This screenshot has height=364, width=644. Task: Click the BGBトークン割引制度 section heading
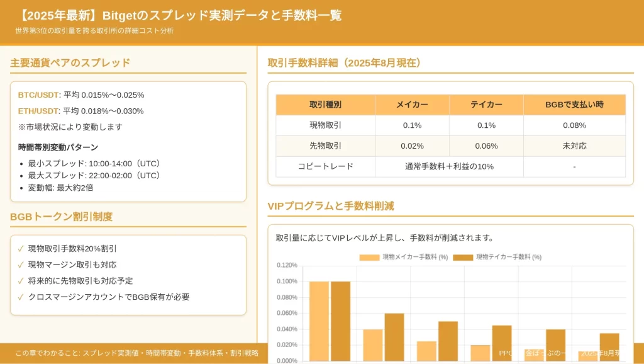tap(61, 217)
